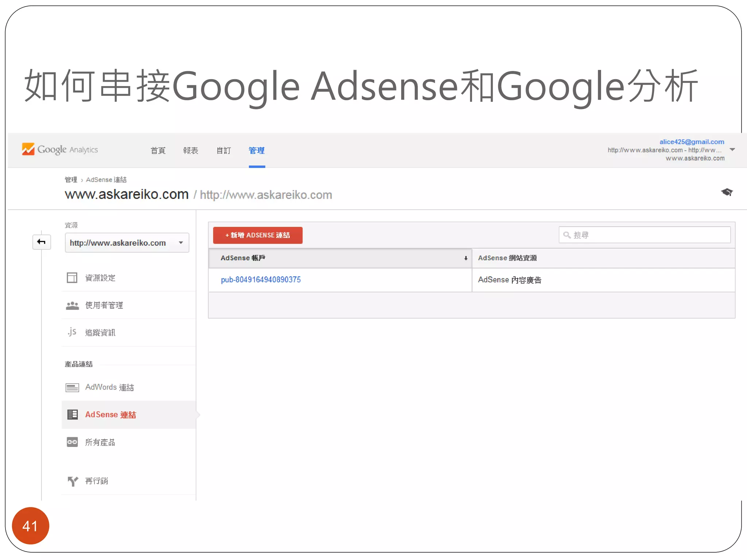The image size is (747, 560).
Task: Sort by the AdSense 帳戶 column arrow
Action: [x=466, y=258]
